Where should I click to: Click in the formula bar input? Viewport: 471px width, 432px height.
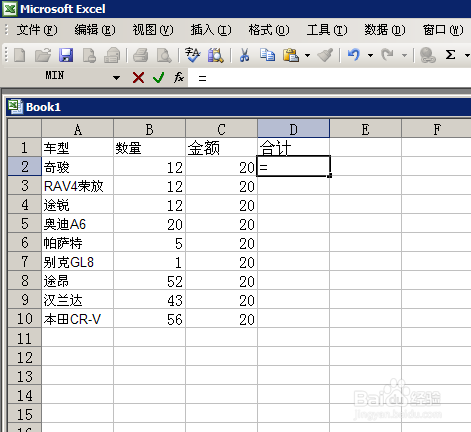click(329, 78)
